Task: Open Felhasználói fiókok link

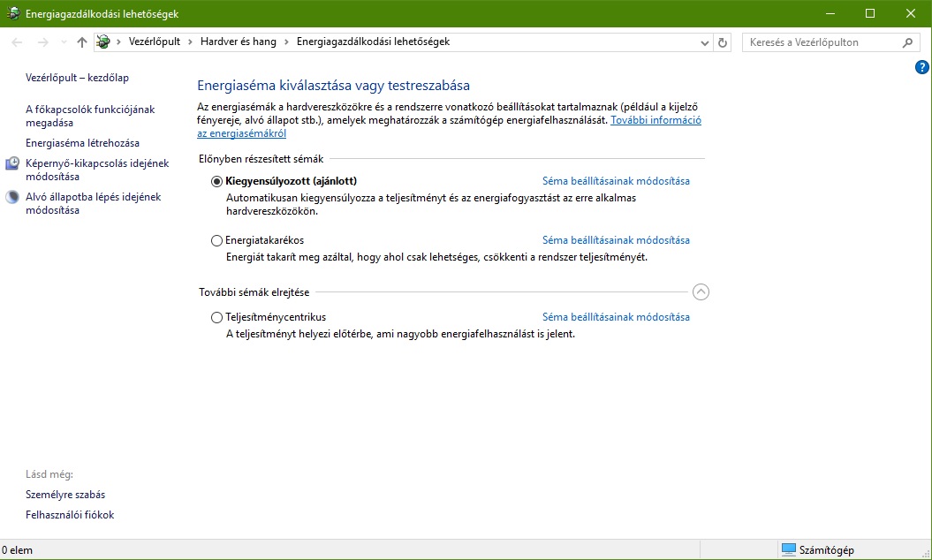Action: tap(70, 515)
